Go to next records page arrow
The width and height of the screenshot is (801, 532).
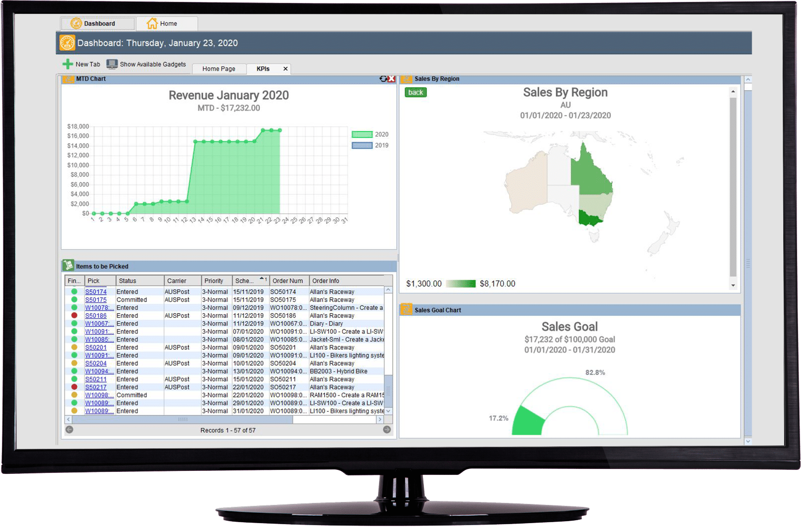(387, 430)
